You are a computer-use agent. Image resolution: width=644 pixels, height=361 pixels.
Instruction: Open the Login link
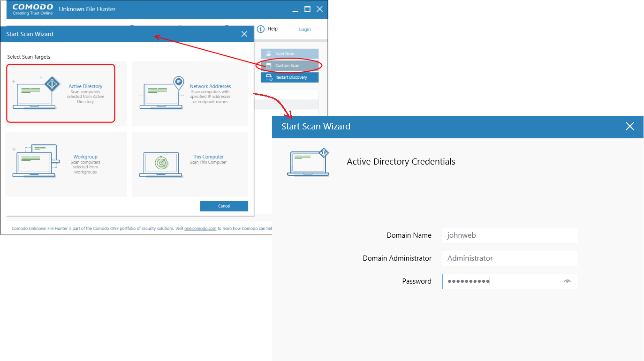click(305, 30)
